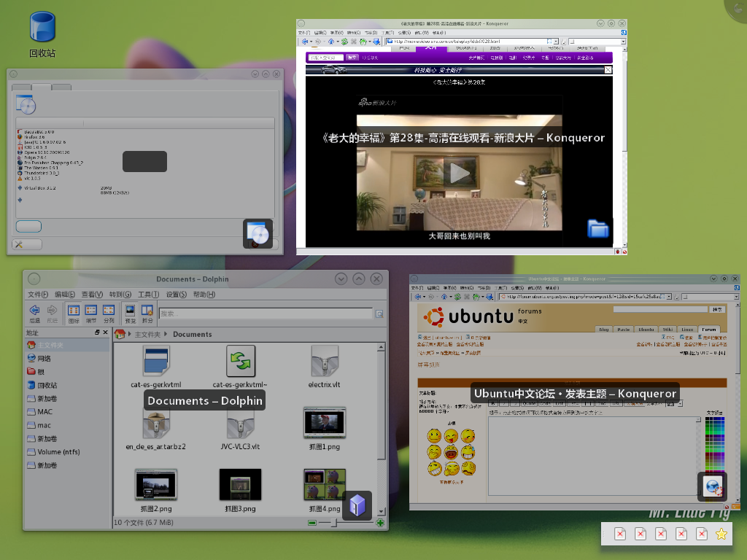747x560 pixels.
Task: Open 帮助(H) menu in Dolphin
Action: [204, 295]
